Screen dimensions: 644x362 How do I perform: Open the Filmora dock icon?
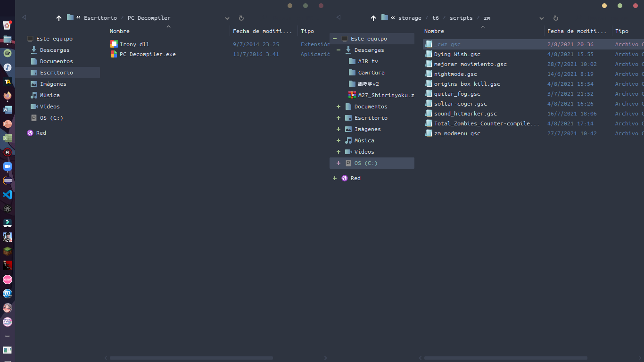point(8,223)
